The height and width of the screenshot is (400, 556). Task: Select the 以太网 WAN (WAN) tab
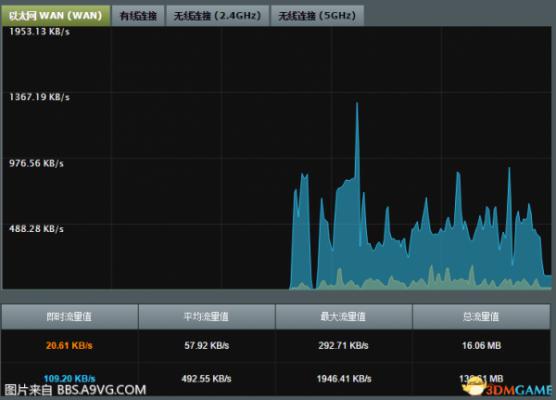point(56,16)
